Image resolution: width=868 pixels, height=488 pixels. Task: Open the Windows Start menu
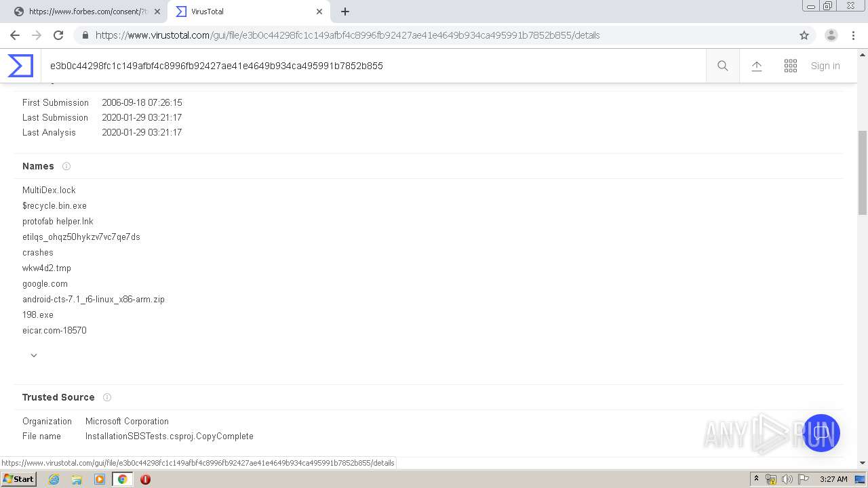(19, 479)
